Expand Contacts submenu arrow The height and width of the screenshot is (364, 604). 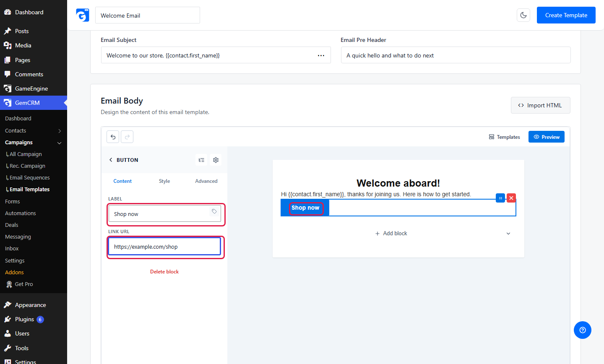(x=60, y=131)
